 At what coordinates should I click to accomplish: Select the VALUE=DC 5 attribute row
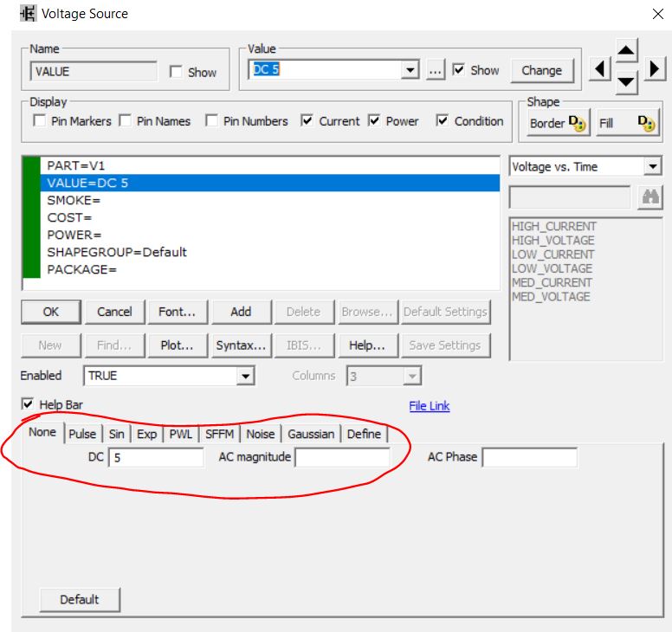[x=270, y=183]
